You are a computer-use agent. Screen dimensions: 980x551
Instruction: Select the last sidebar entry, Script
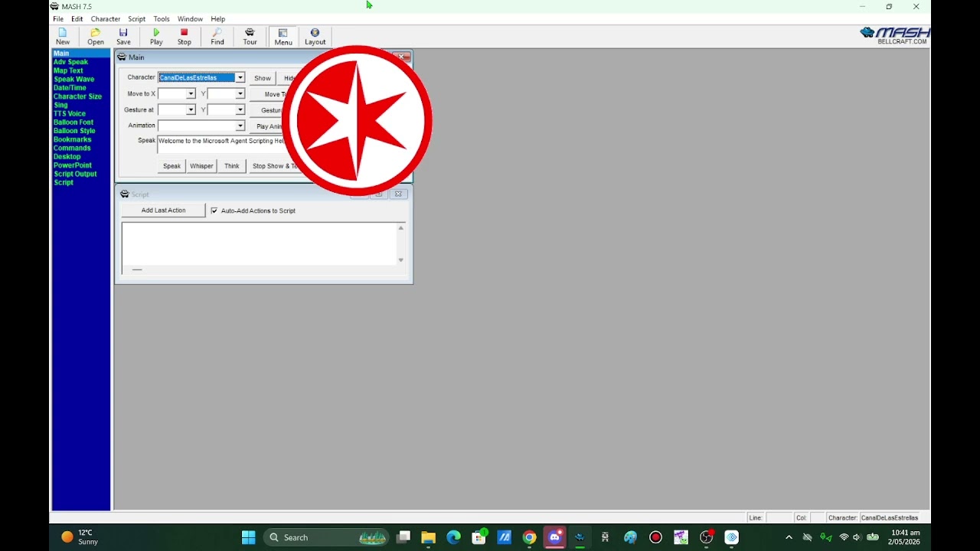tap(64, 182)
